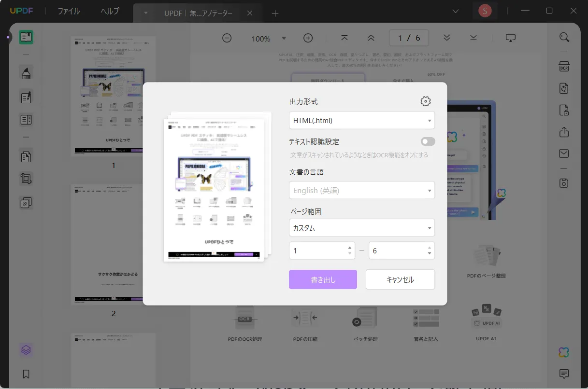Open the Protect PDF lock icon
588x389 pixels.
564,110
